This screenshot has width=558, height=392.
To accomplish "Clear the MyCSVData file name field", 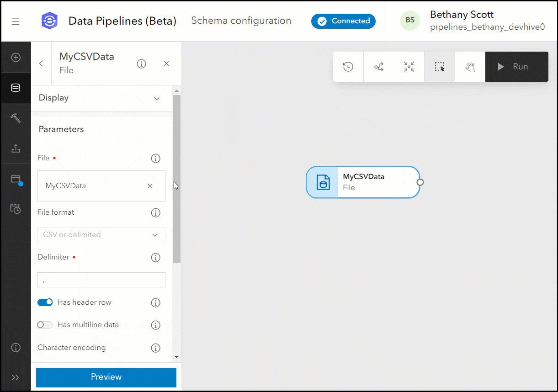I will [149, 186].
